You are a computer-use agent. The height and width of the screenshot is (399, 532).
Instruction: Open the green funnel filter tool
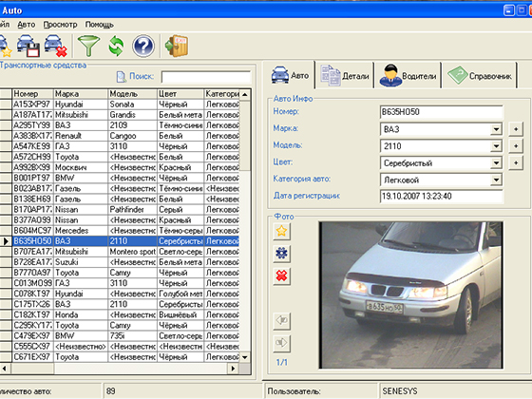(88, 46)
